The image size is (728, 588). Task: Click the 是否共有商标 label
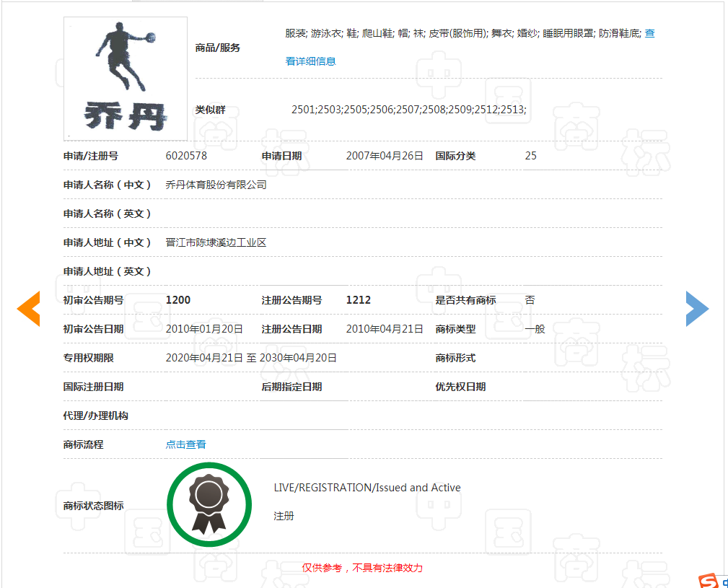tap(465, 300)
